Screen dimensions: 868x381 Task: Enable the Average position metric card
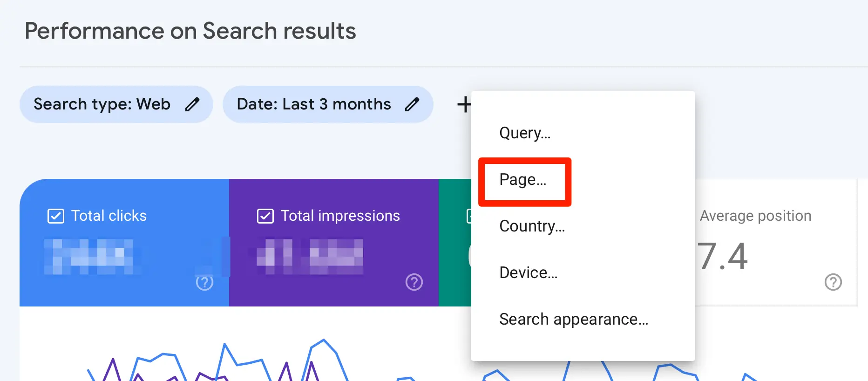(755, 216)
